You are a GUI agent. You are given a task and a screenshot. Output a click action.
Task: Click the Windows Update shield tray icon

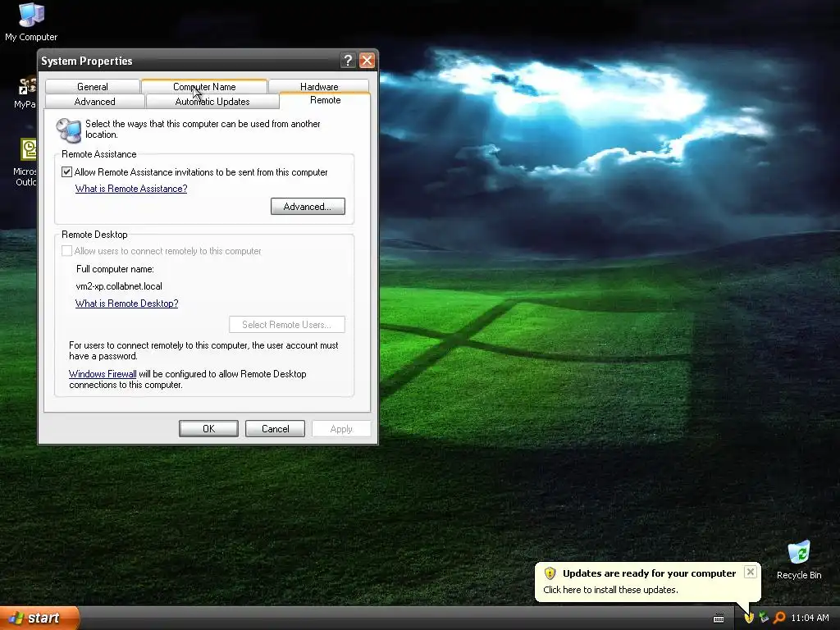coord(749,618)
